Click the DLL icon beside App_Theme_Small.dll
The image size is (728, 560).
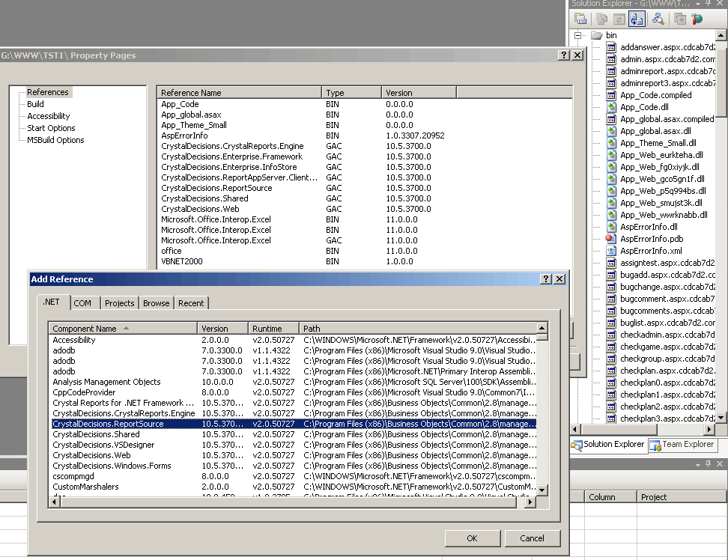pos(611,143)
